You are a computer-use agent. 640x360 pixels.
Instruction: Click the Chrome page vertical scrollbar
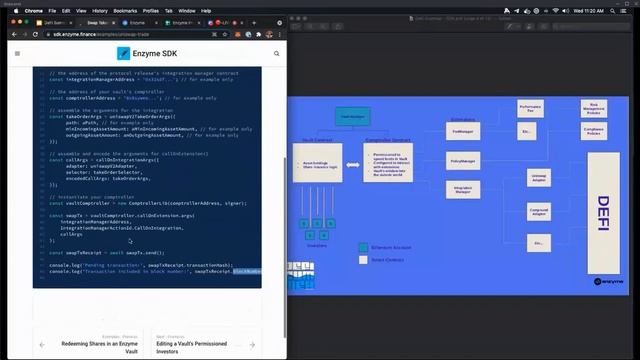[x=284, y=247]
